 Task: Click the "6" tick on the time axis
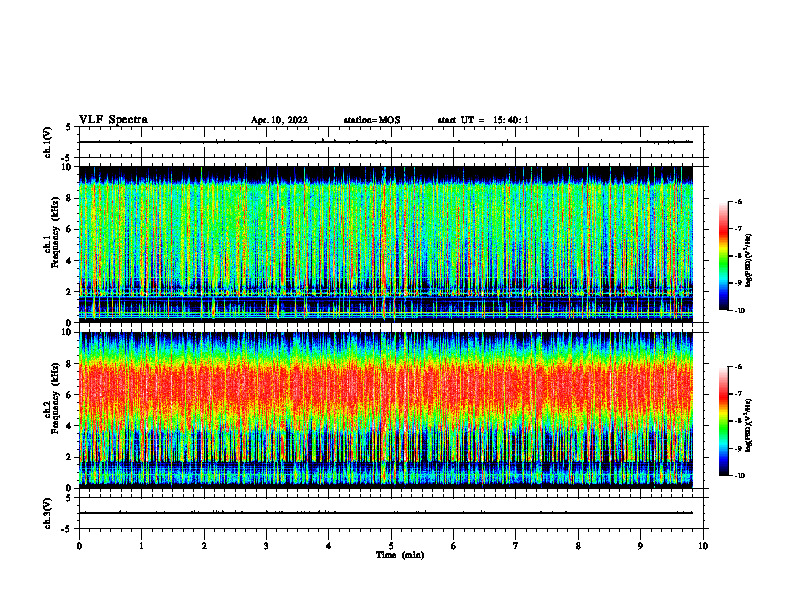pyautogui.click(x=454, y=546)
